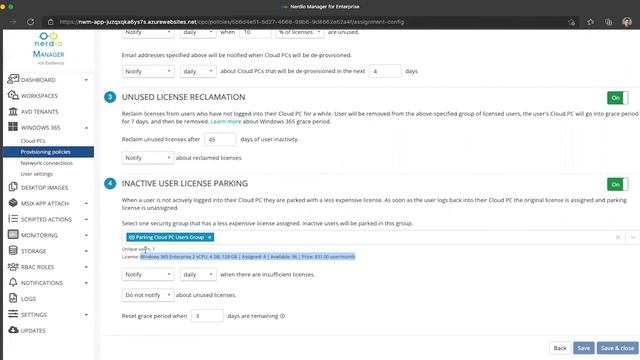Toggle Unused License Reclamation switch
This screenshot has width=640, height=360.
click(617, 98)
